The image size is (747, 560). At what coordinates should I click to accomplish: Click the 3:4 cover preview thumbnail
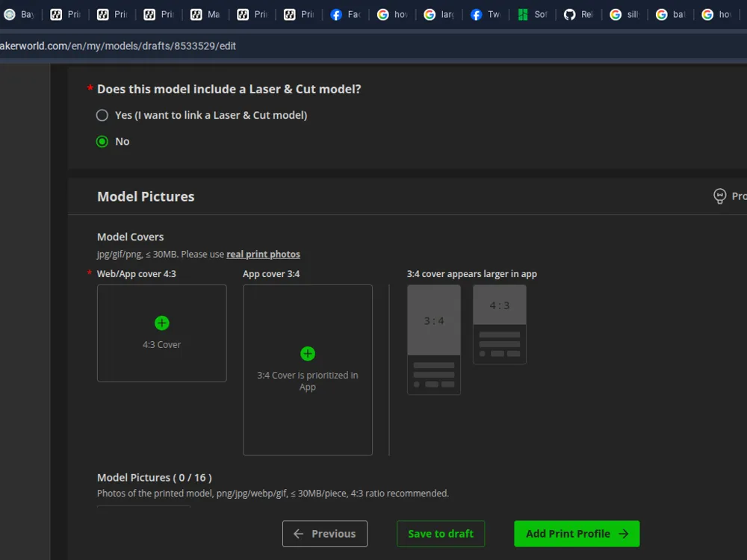pos(434,340)
